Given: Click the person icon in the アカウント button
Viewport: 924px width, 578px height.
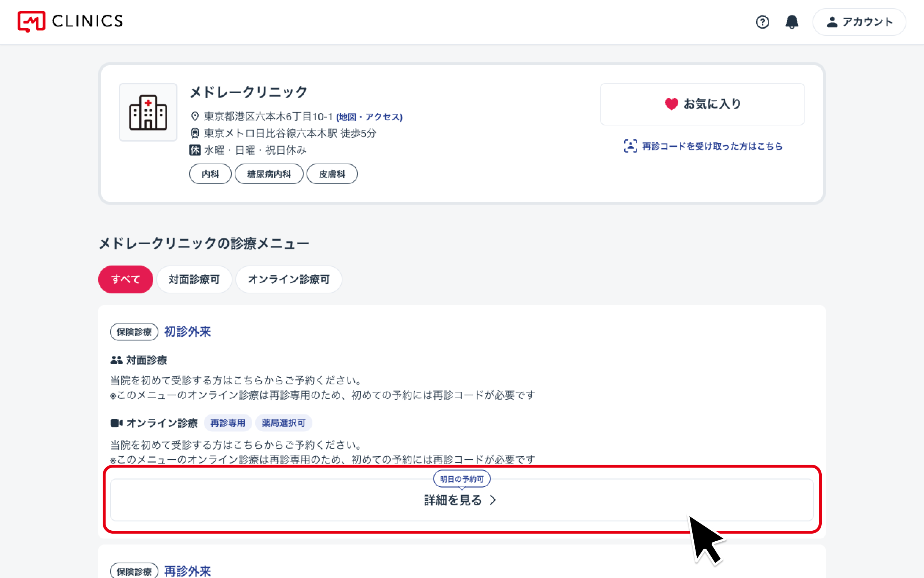Looking at the screenshot, I should pos(832,22).
